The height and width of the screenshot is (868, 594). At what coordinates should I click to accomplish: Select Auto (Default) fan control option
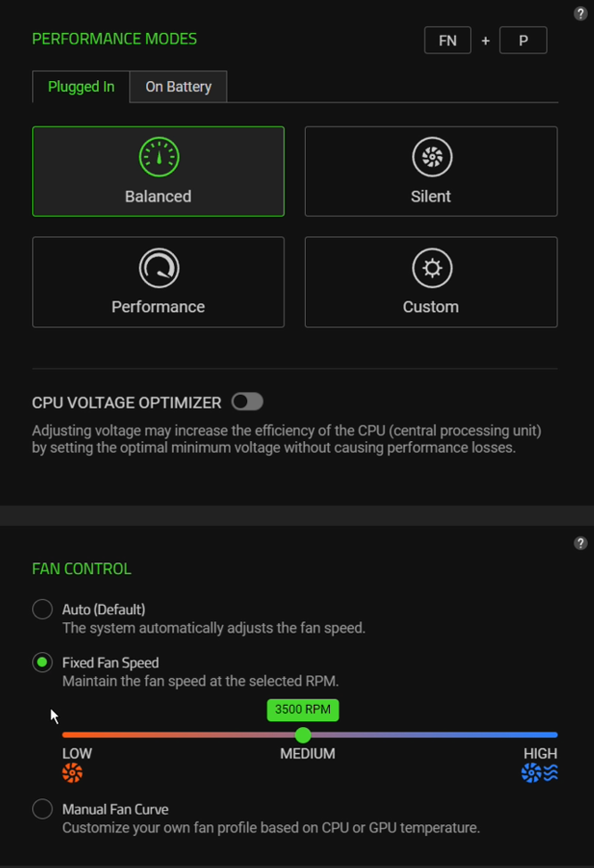[43, 610]
